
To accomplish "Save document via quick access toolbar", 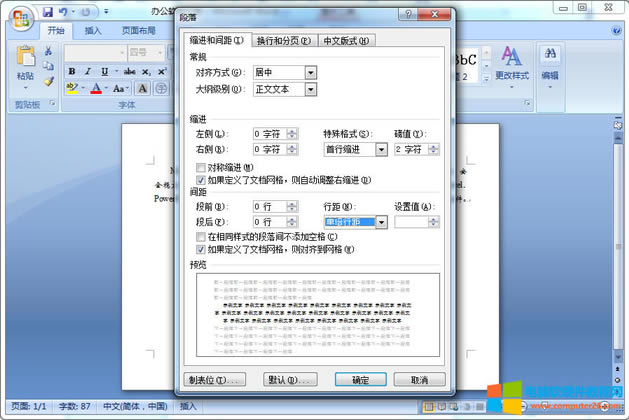I will (x=47, y=12).
